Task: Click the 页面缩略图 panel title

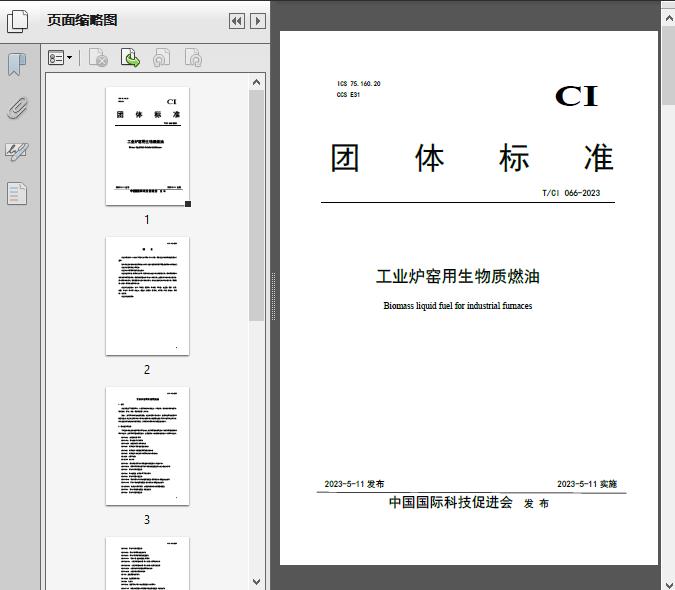Action: (82, 20)
